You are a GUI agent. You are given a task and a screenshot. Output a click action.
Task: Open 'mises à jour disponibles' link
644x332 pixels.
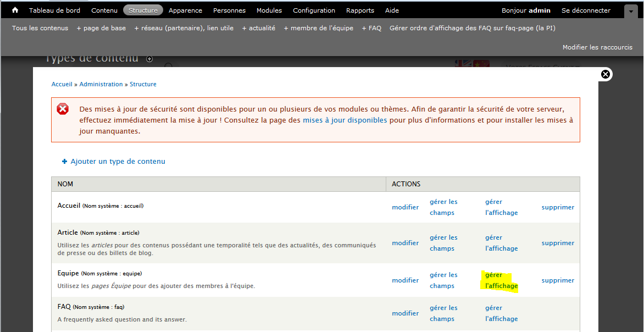click(x=345, y=120)
